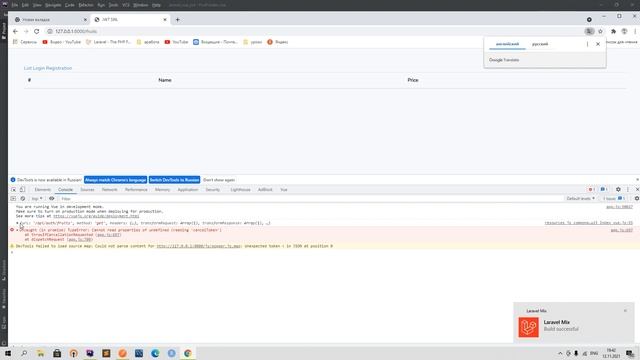The width and height of the screenshot is (640, 360).
Task: Activate the DevTools inspect element picker icon
Action: click(x=13, y=190)
